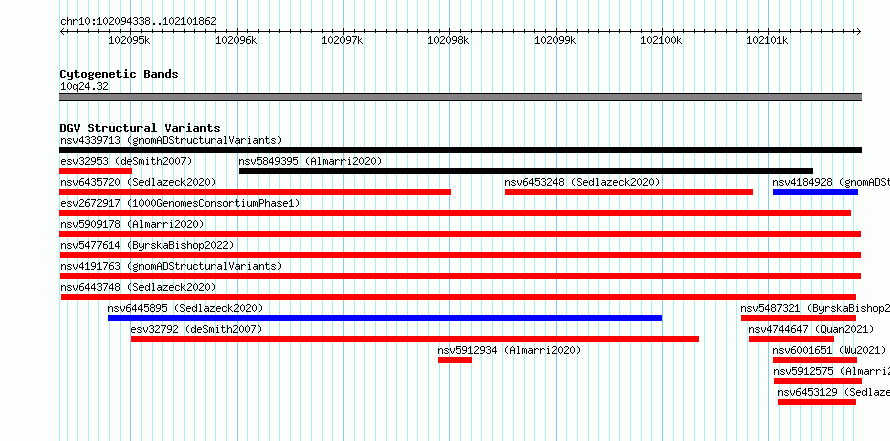Image resolution: width=890 pixels, height=441 pixels.
Task: Open nsv5909178 (Almarri2020) label
Action: [132, 224]
